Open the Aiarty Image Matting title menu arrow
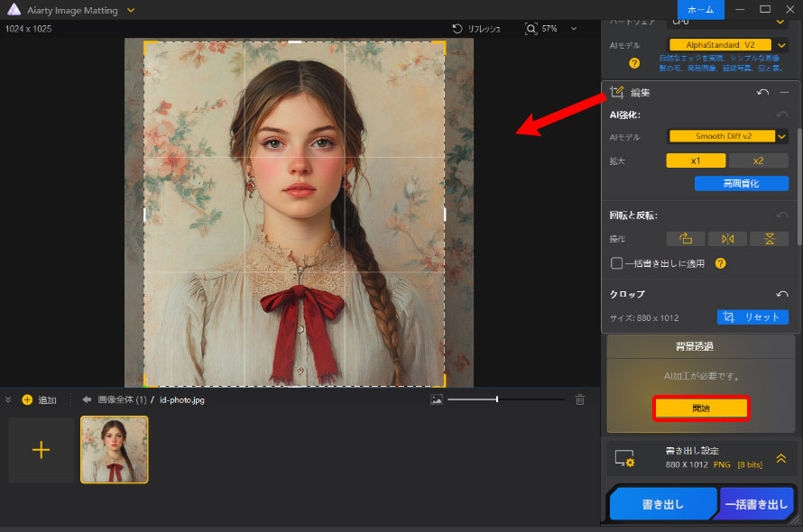803x532 pixels. point(131,9)
